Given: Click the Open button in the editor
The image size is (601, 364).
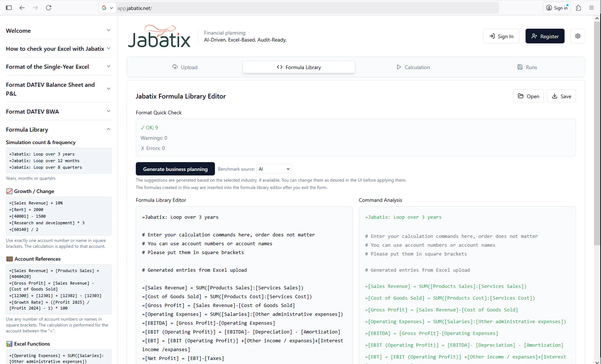Looking at the screenshot, I should pos(528,96).
